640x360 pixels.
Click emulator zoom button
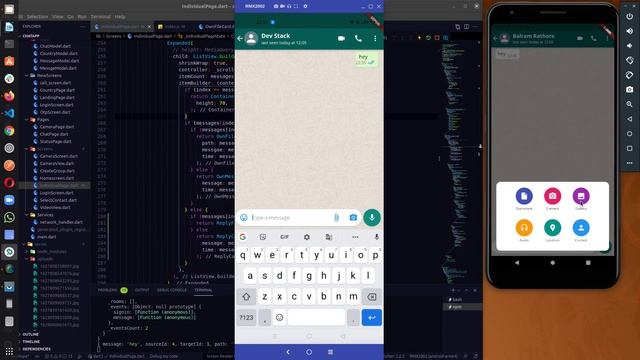[629, 104]
